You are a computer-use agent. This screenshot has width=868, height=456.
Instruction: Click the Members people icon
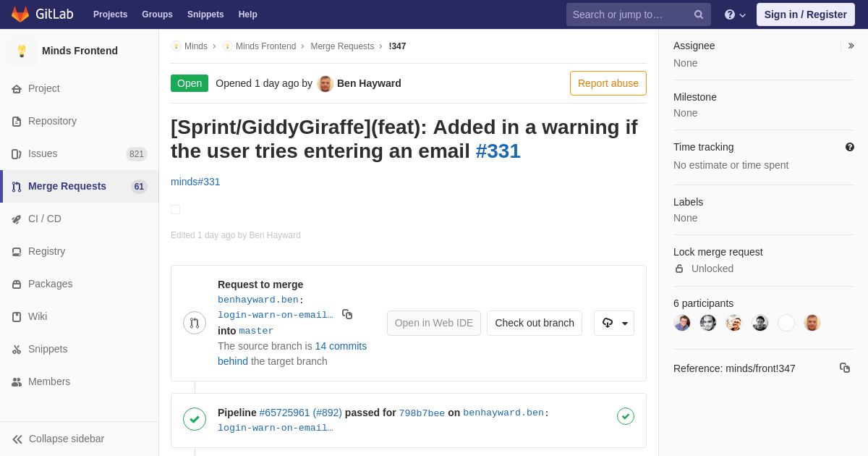[17, 382]
